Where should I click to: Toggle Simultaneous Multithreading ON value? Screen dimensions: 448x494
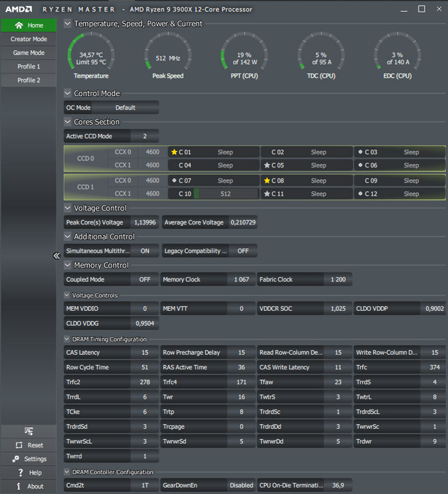point(145,251)
